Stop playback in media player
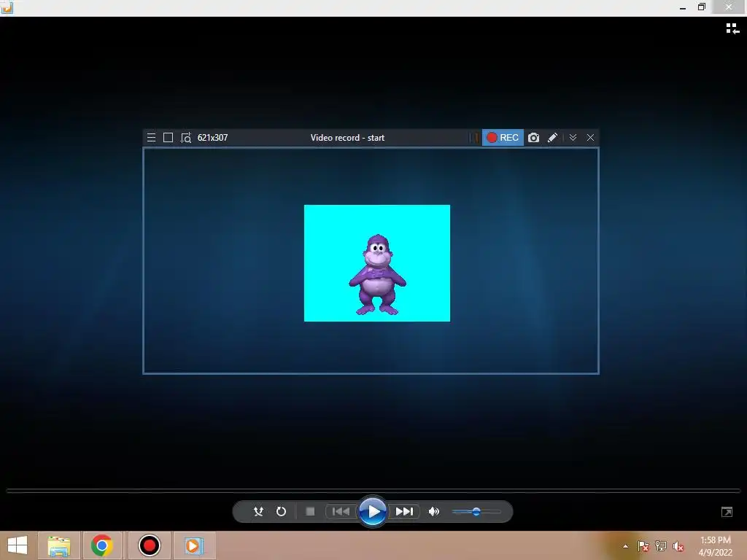Viewport: 747px width, 560px height. [310, 511]
